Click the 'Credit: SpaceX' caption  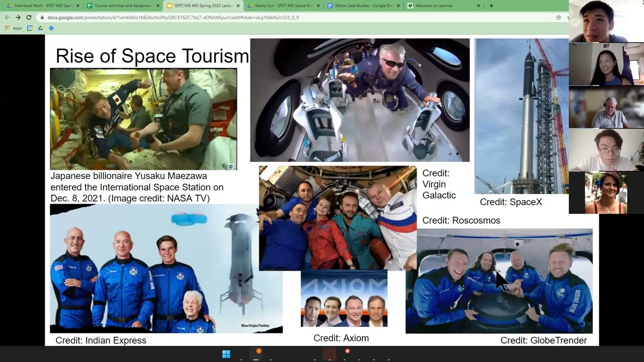tap(511, 202)
